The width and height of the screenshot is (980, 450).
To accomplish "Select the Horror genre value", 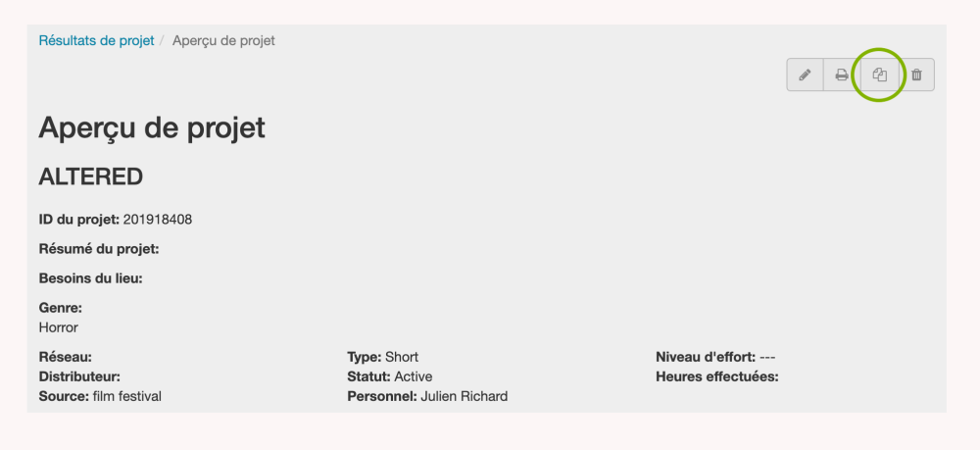I will coord(58,327).
